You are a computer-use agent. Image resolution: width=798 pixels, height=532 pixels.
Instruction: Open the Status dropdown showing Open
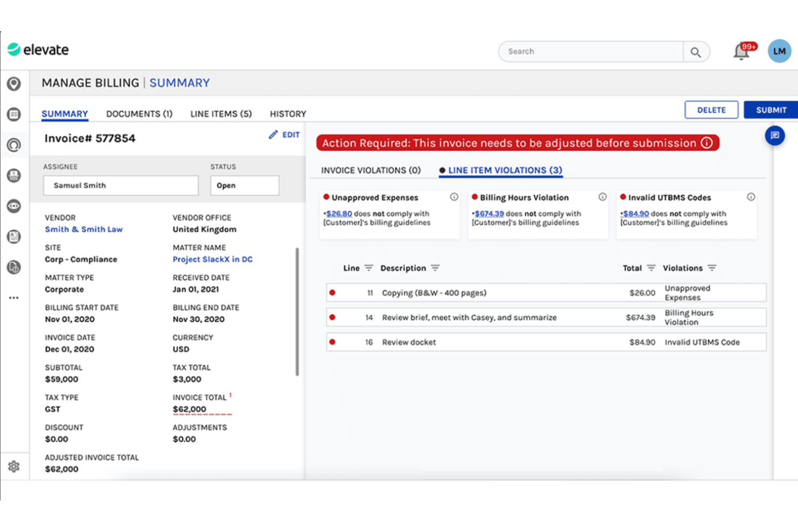point(245,185)
